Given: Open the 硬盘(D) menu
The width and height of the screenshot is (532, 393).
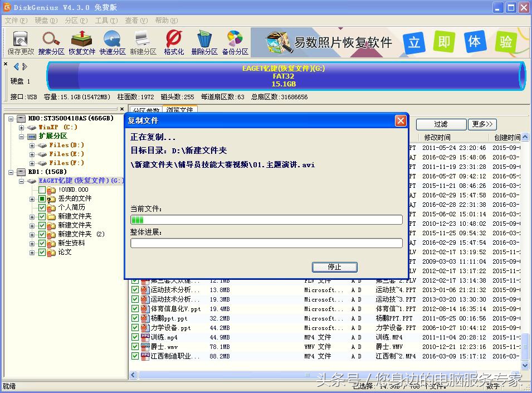Looking at the screenshot, I should pyautogui.click(x=46, y=21).
